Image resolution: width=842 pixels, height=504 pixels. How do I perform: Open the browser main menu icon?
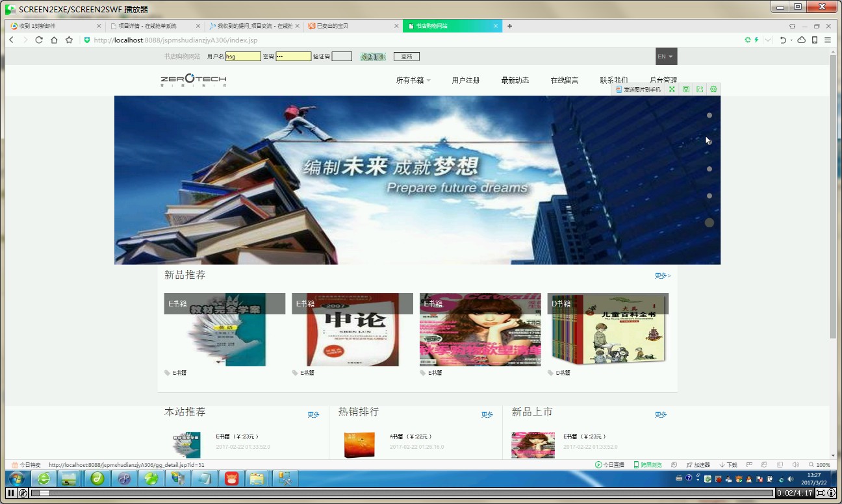(828, 40)
